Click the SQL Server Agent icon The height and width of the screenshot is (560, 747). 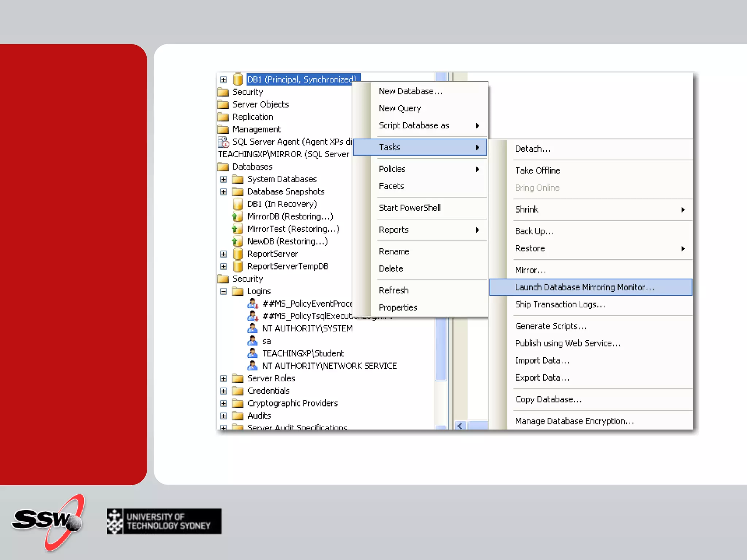coord(223,142)
